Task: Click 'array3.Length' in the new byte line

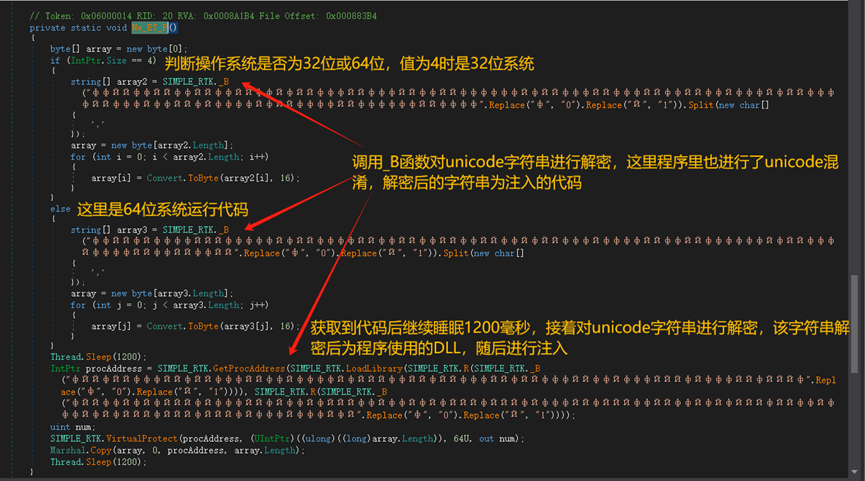Action: 191,293
